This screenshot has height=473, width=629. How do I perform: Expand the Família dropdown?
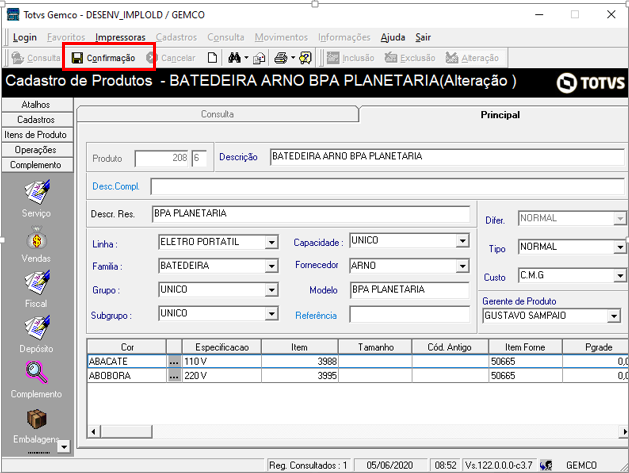(x=272, y=266)
